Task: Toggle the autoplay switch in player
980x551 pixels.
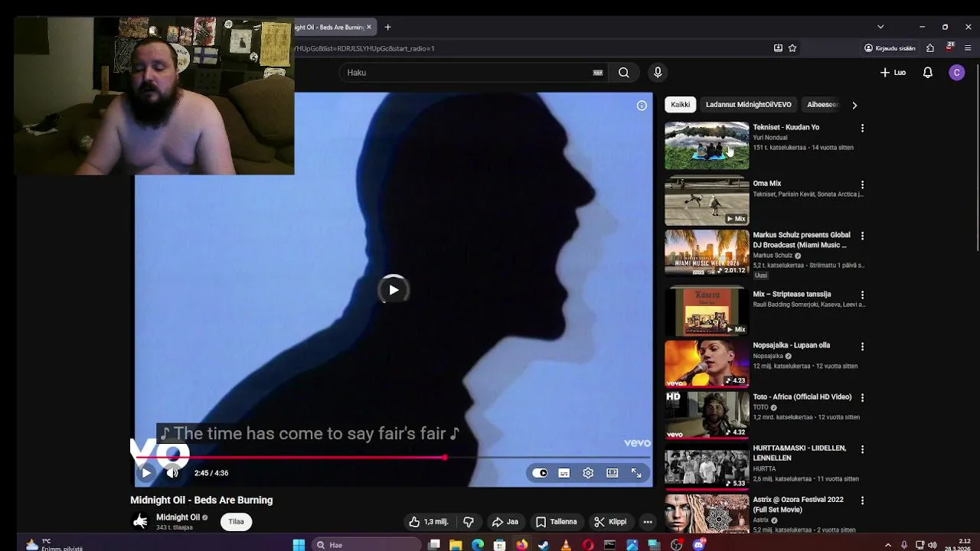Action: click(x=540, y=473)
